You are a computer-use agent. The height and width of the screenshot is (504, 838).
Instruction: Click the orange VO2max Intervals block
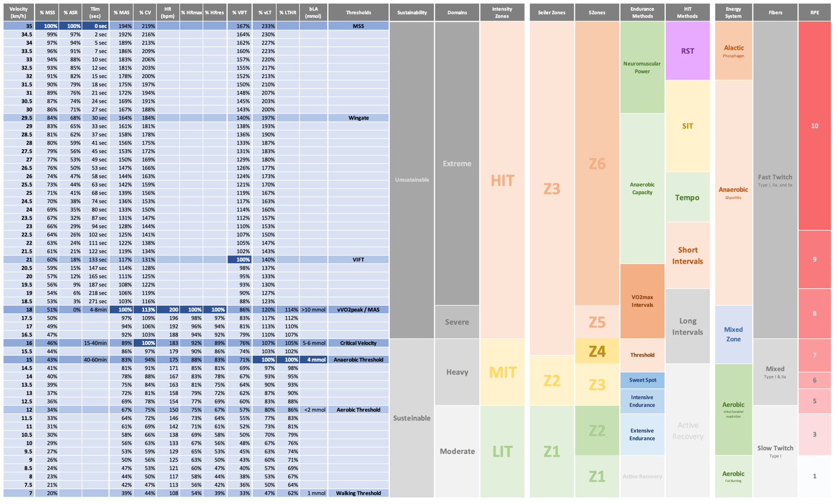(x=642, y=301)
